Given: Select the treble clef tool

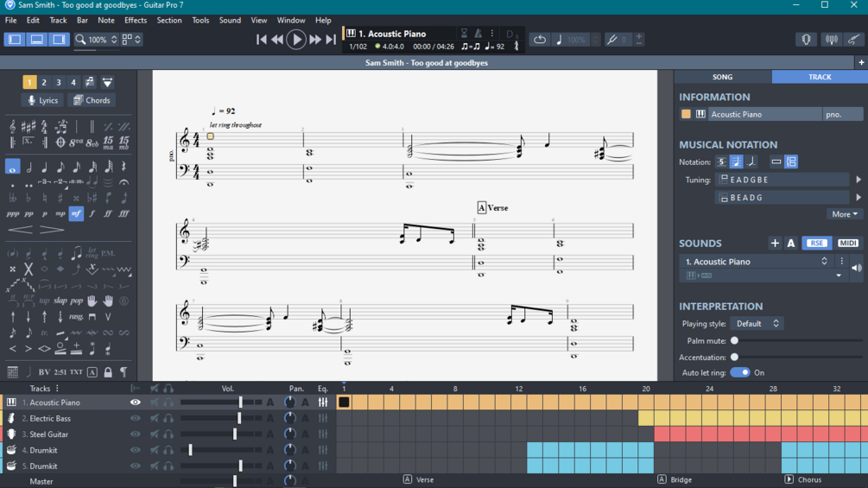Looking at the screenshot, I should 13,127.
